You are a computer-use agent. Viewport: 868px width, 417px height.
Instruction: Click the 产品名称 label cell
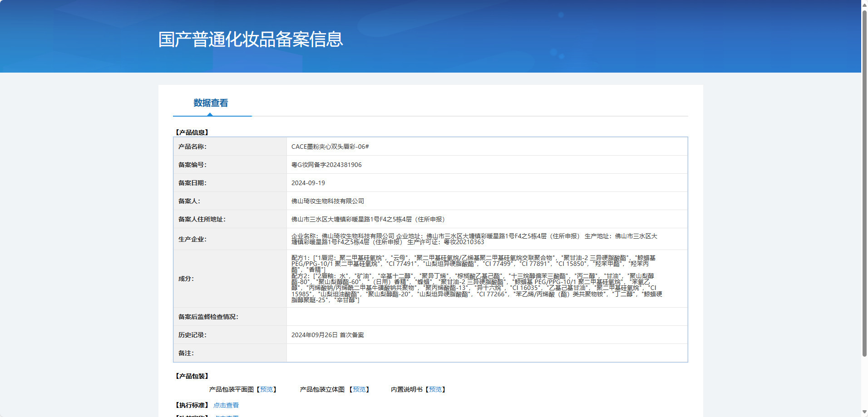[x=230, y=147]
